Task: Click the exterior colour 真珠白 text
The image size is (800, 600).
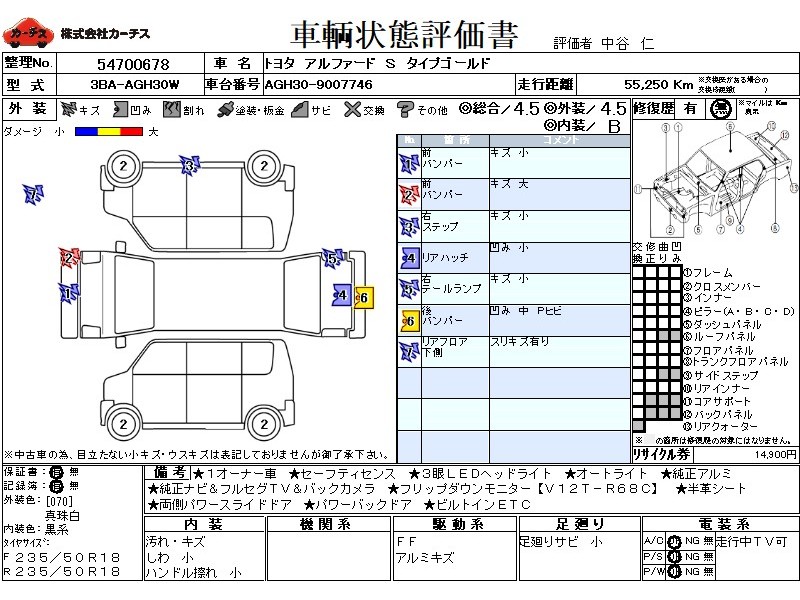Action: click(x=62, y=516)
